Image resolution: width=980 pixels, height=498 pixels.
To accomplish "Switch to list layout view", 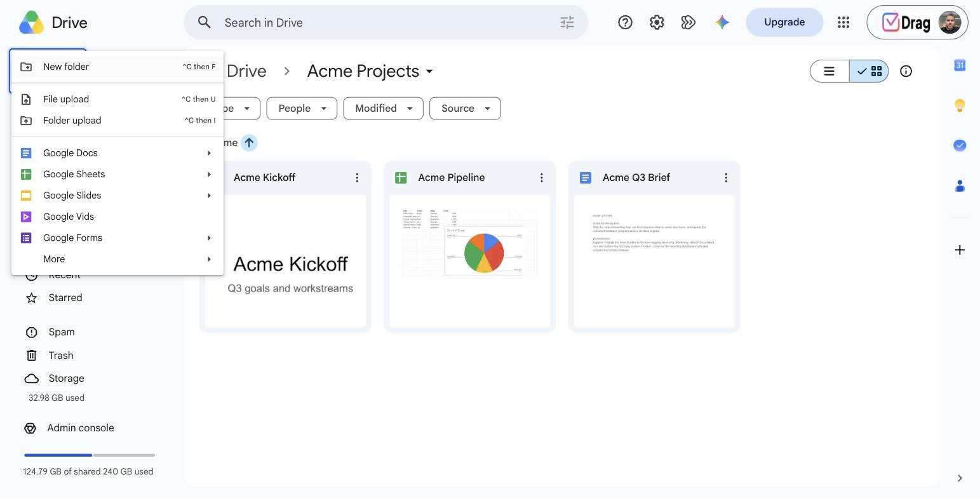I will 829,71.
